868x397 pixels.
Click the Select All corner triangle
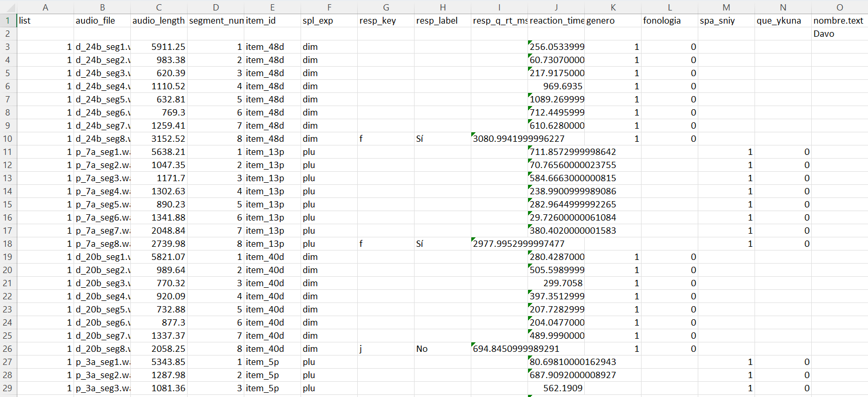pyautogui.click(x=8, y=7)
